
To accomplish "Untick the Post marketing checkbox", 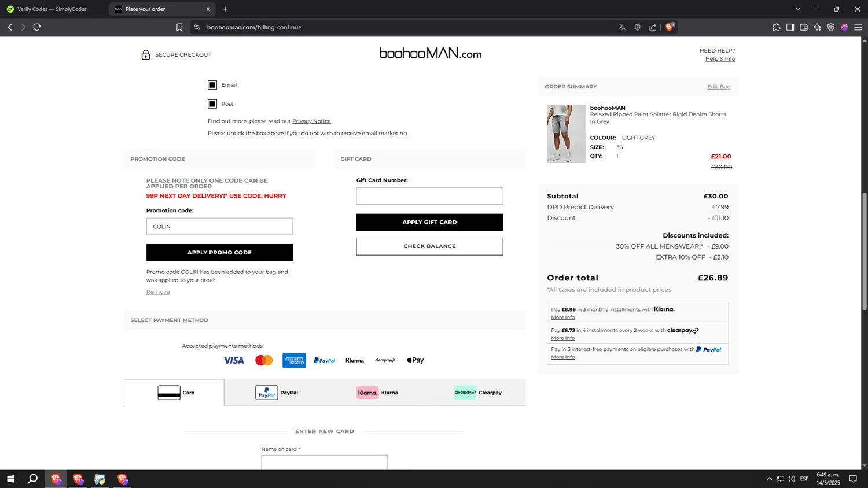I will tap(212, 104).
